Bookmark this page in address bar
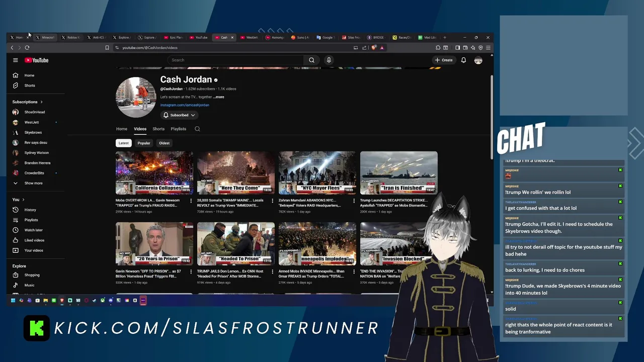 (107, 48)
